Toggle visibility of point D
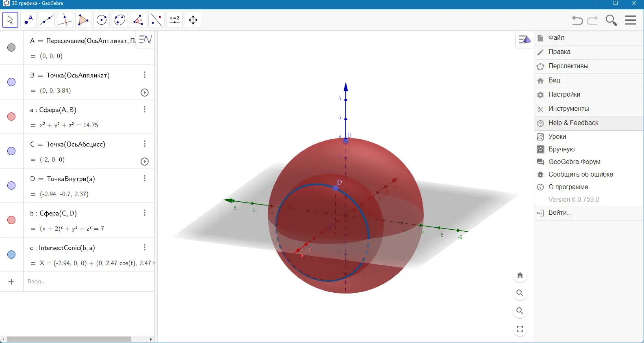Screen dimensions: 644x343 point(11,186)
